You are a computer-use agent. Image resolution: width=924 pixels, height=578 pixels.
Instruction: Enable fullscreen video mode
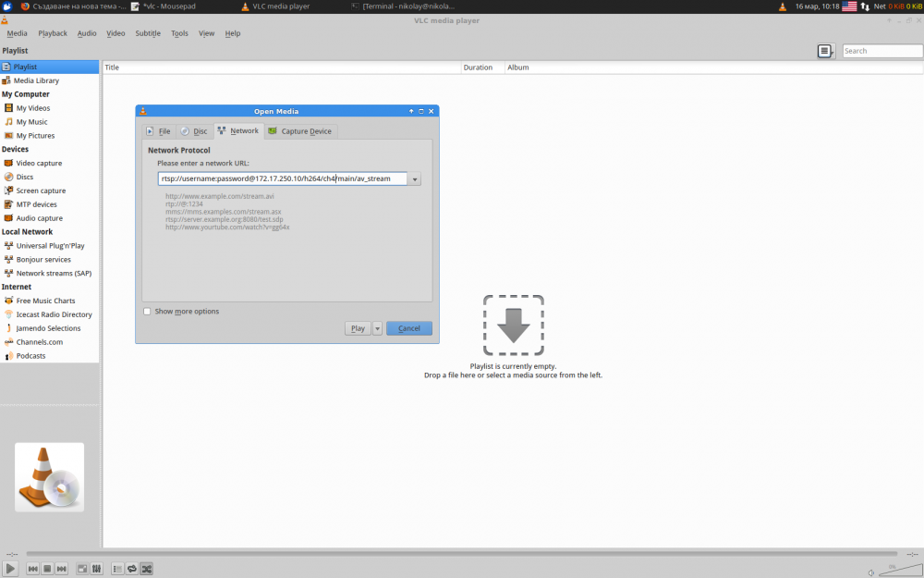coord(81,568)
